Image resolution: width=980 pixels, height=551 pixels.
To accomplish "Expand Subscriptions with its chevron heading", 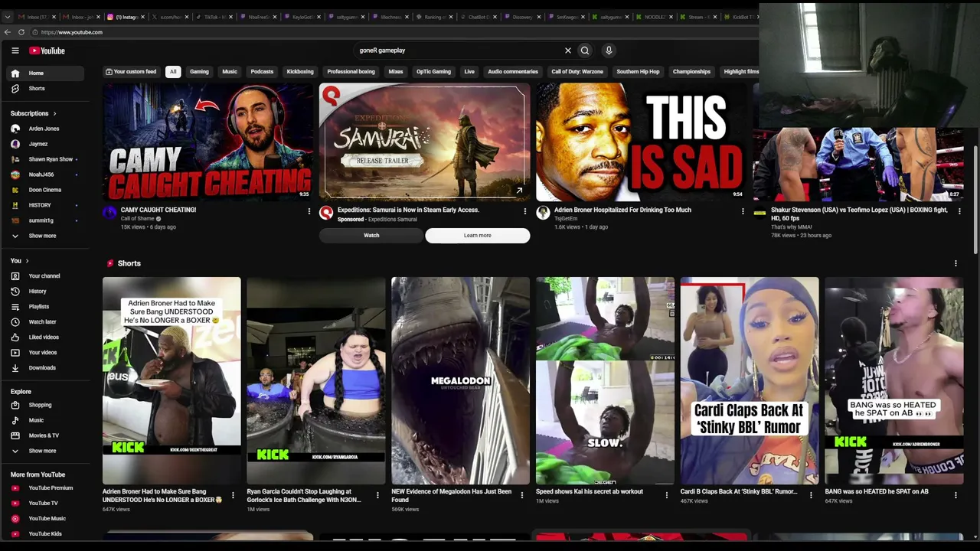I will tap(33, 113).
